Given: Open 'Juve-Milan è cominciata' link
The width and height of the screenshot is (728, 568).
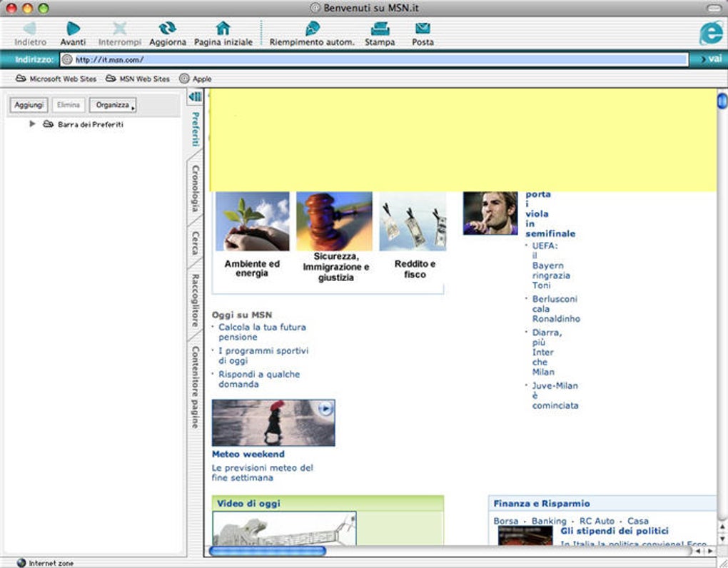Looking at the screenshot, I should [x=555, y=395].
